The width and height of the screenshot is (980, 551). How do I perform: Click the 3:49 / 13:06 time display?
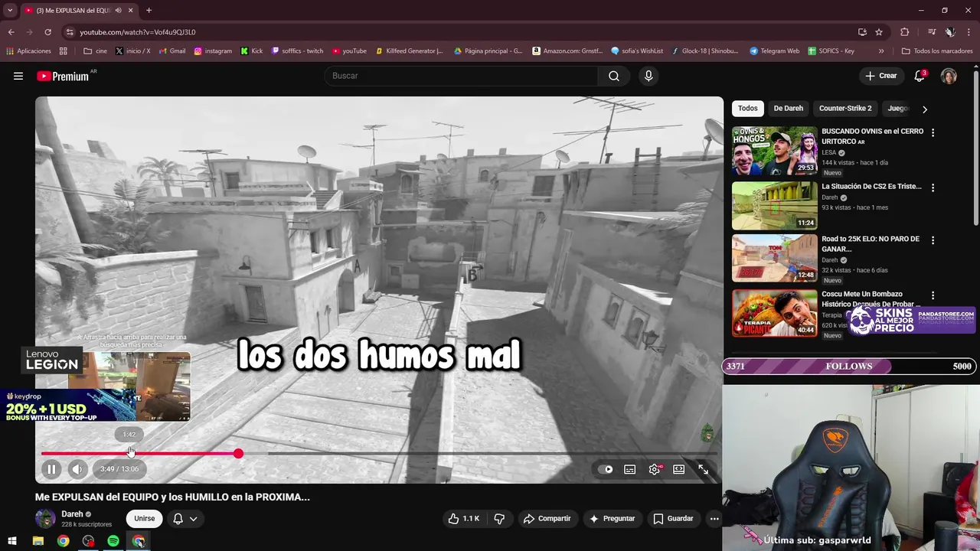(119, 469)
